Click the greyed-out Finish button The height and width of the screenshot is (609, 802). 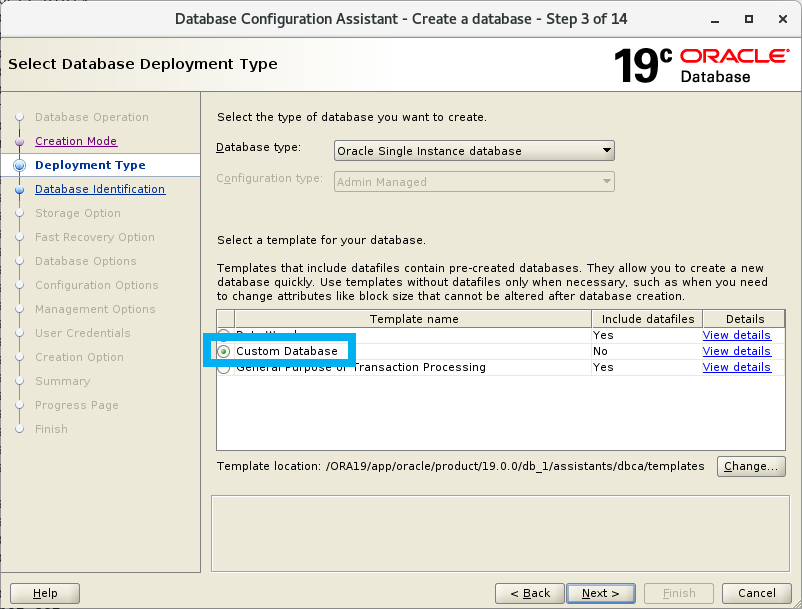[679, 593]
